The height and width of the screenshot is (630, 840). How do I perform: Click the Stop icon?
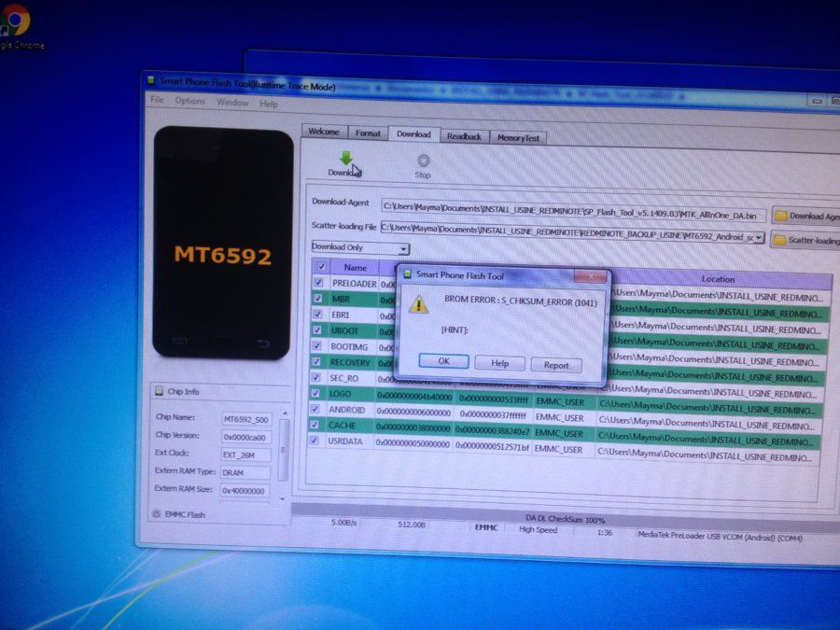tap(423, 161)
